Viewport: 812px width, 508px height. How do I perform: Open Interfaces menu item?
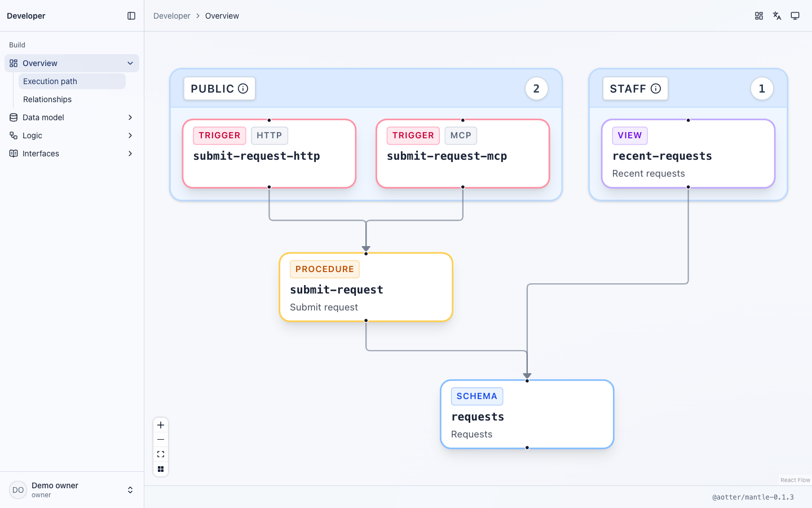pyautogui.click(x=72, y=154)
